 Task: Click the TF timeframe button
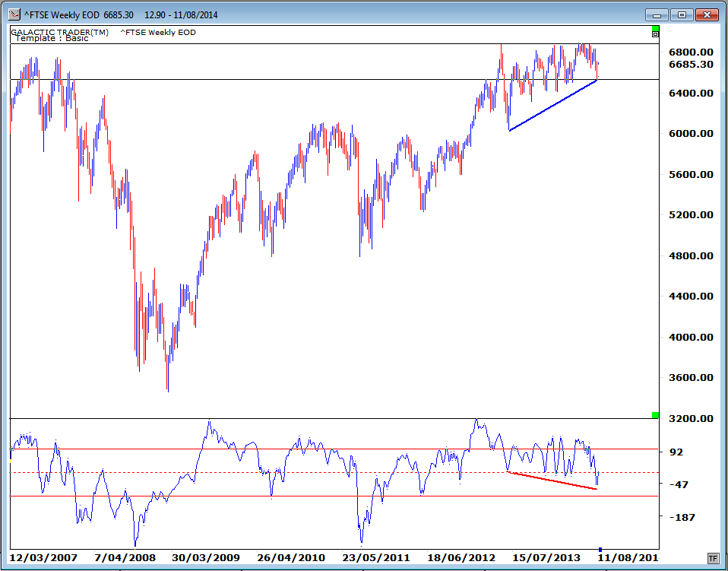[713, 557]
